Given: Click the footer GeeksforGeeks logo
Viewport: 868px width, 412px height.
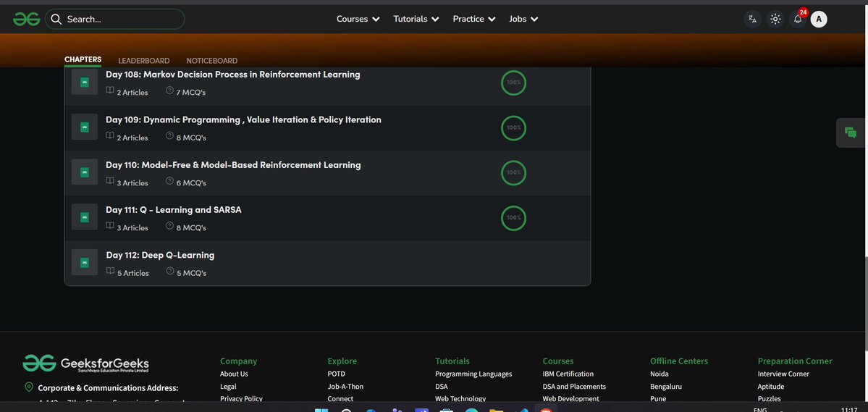Looking at the screenshot, I should pyautogui.click(x=86, y=363).
